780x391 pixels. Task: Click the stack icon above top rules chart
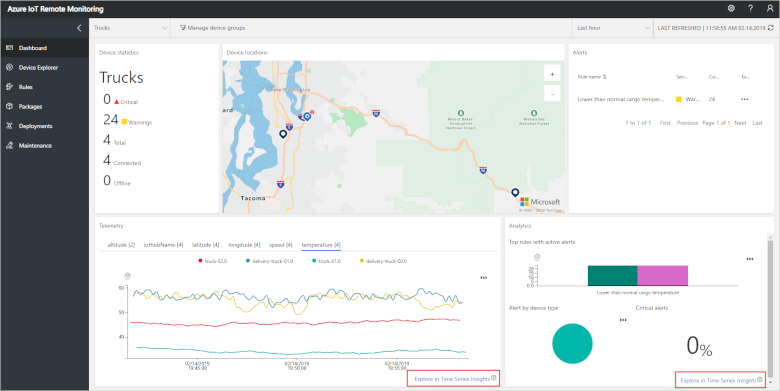pos(537,257)
